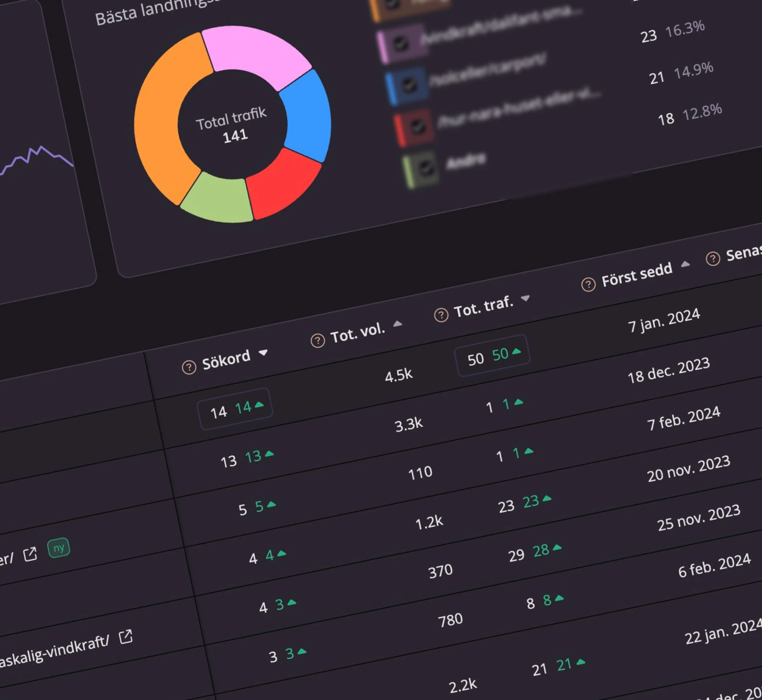
Task: Click the 4 3 keyword count cell
Action: [278, 606]
